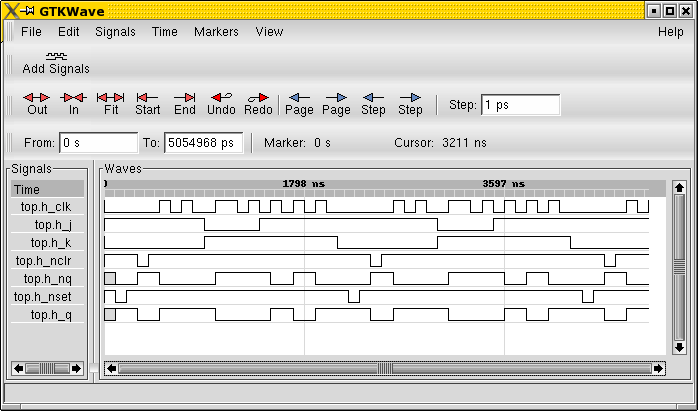Select the top.h_q signal
This screenshot has width=698, height=411.
[51, 315]
